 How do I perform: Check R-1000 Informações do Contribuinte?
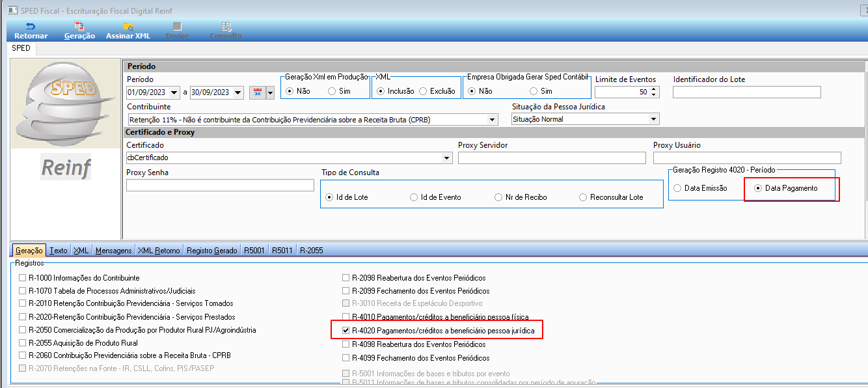coord(23,278)
